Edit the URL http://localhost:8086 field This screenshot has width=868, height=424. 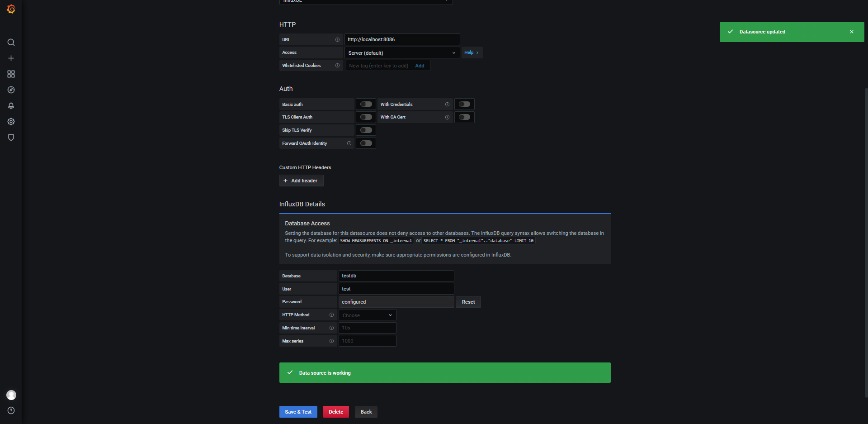402,39
